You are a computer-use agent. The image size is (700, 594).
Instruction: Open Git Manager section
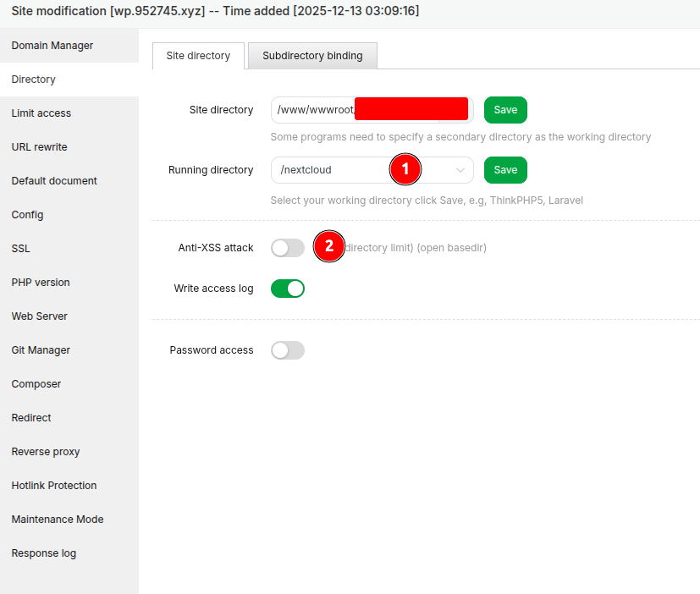[41, 350]
